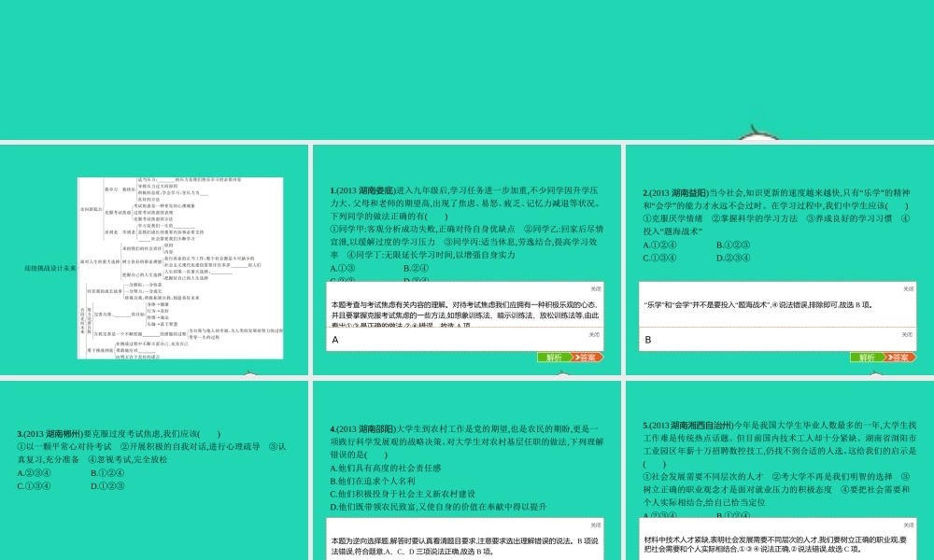The height and width of the screenshot is (560, 934).
Task: Select option A.②③④ in question 3
Action: [34, 473]
